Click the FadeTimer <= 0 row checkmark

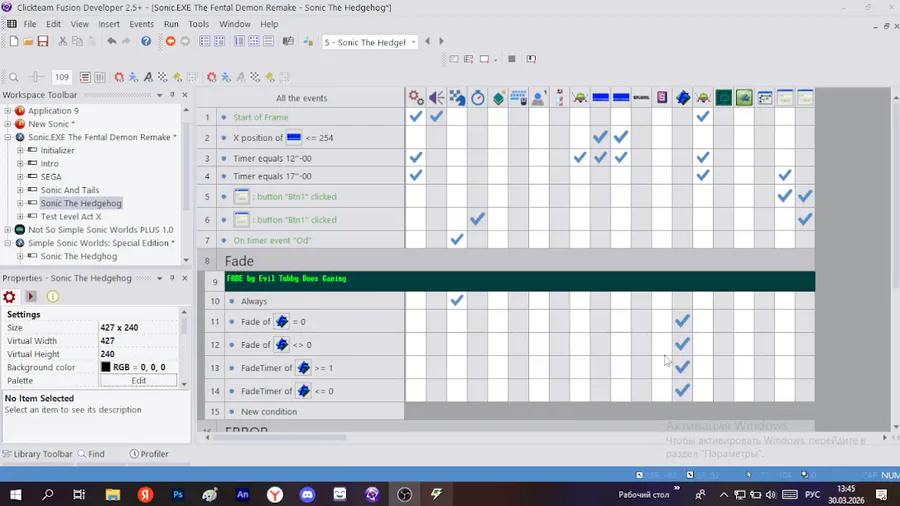682,391
